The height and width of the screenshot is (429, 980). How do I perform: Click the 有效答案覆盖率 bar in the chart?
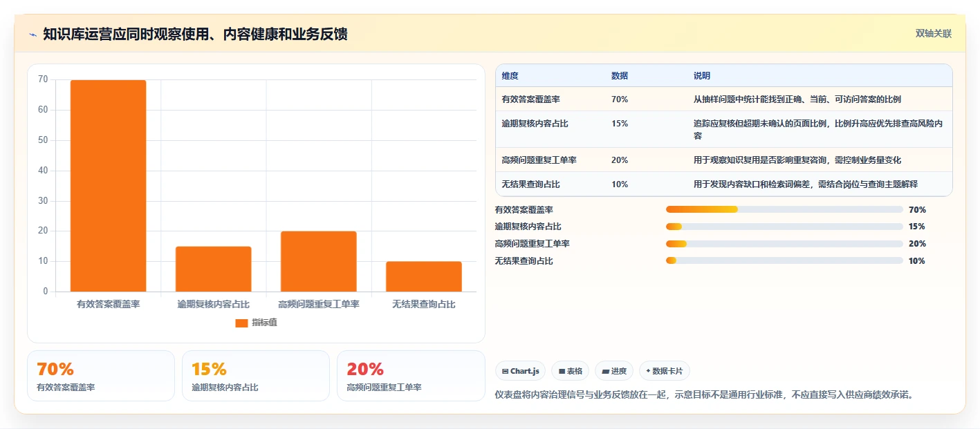click(x=108, y=186)
